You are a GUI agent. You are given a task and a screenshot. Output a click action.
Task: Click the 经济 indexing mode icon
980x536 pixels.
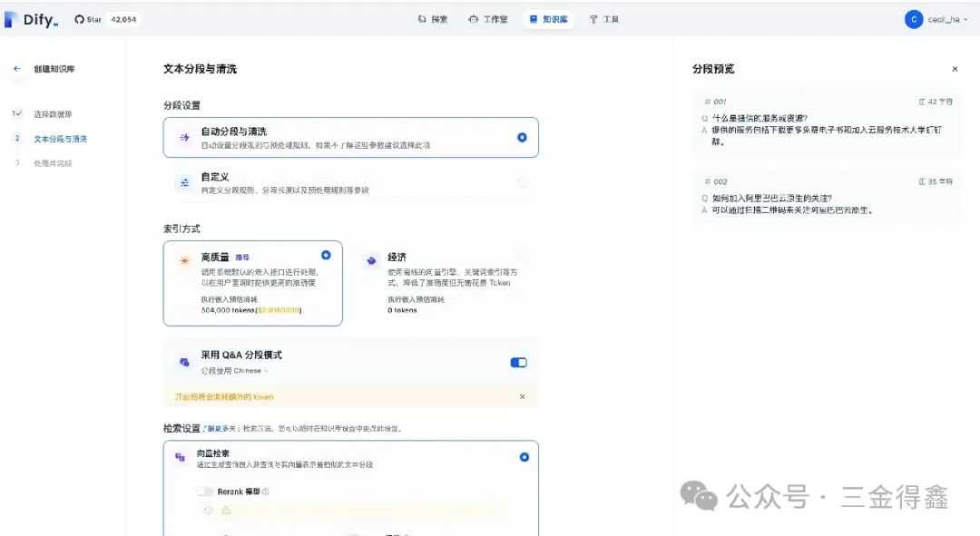tap(370, 259)
